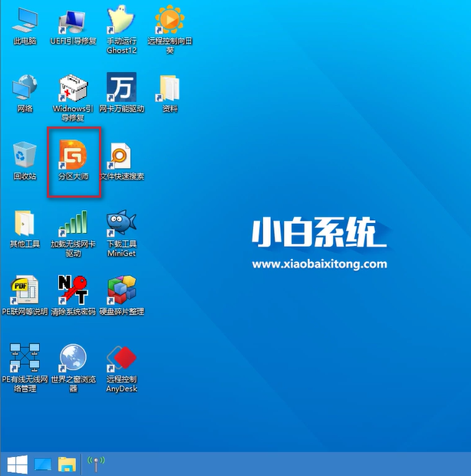Screen dimensions: 471x476
Task: Launch 远程控制向日葵 remote control app
Action: pos(169,21)
